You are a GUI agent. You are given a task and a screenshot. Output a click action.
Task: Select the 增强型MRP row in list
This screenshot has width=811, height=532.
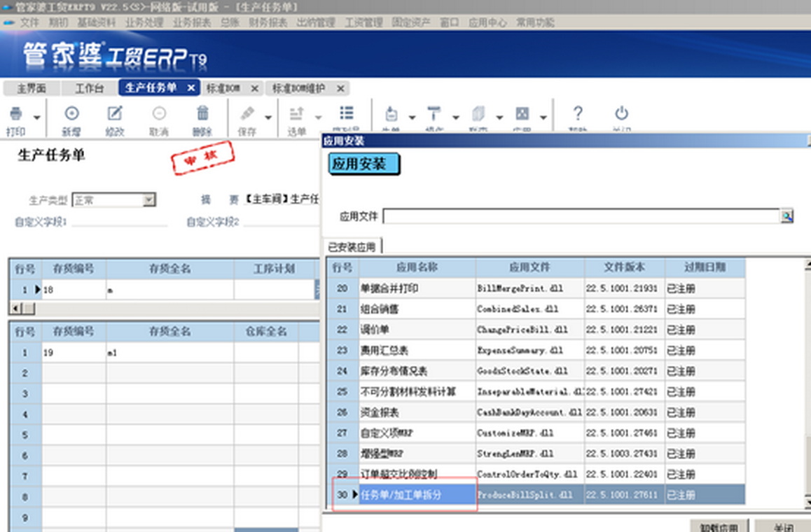[417, 454]
